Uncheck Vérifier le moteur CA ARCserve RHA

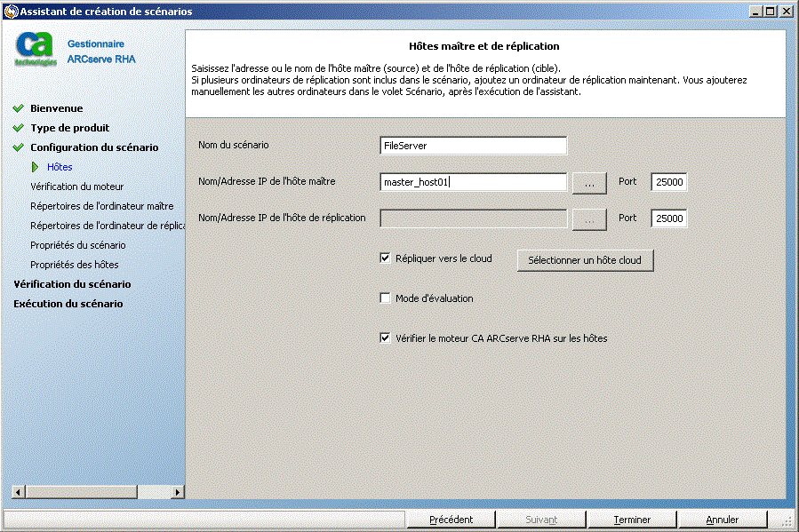[385, 337]
